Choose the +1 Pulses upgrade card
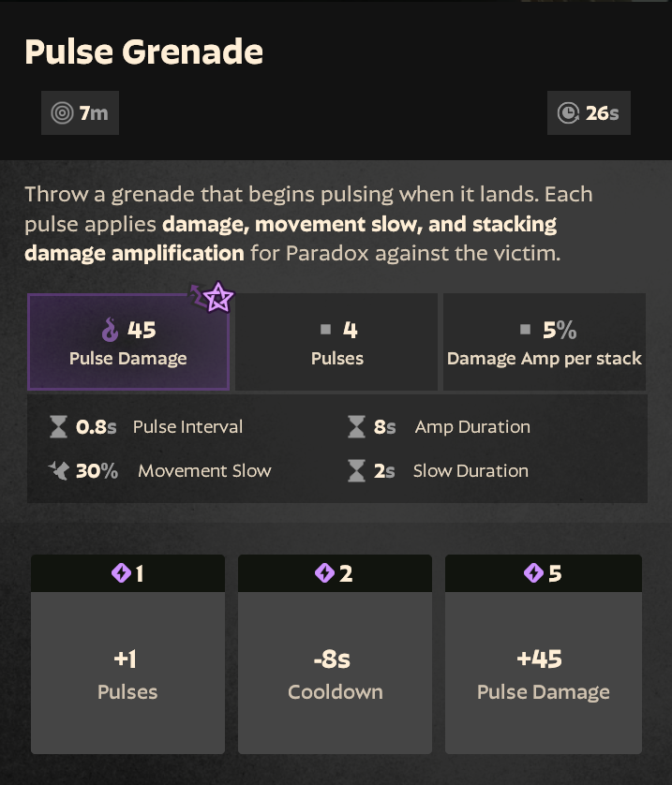Viewport: 672px width, 785px height. [x=128, y=673]
